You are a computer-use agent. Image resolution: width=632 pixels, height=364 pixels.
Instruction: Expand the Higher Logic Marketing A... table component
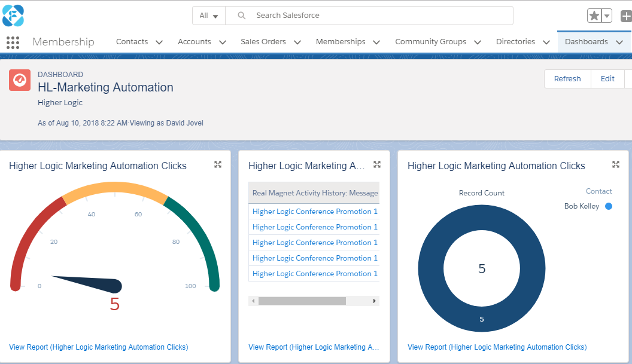377,164
